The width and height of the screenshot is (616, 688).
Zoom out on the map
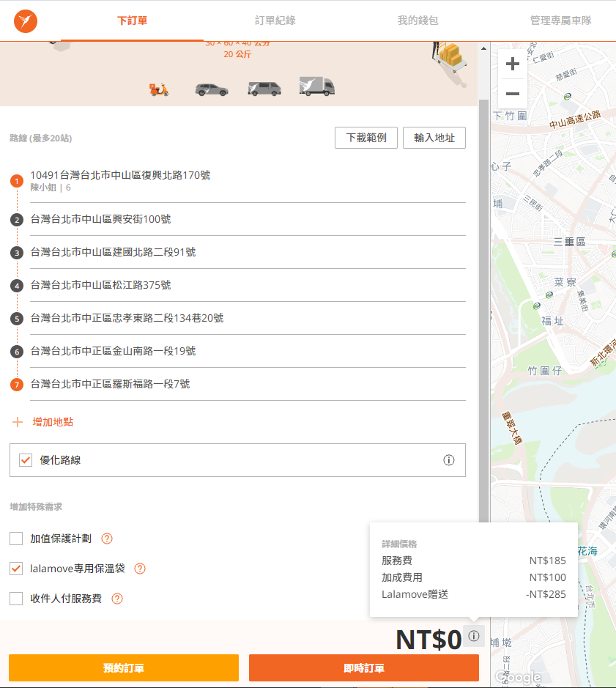click(x=513, y=94)
